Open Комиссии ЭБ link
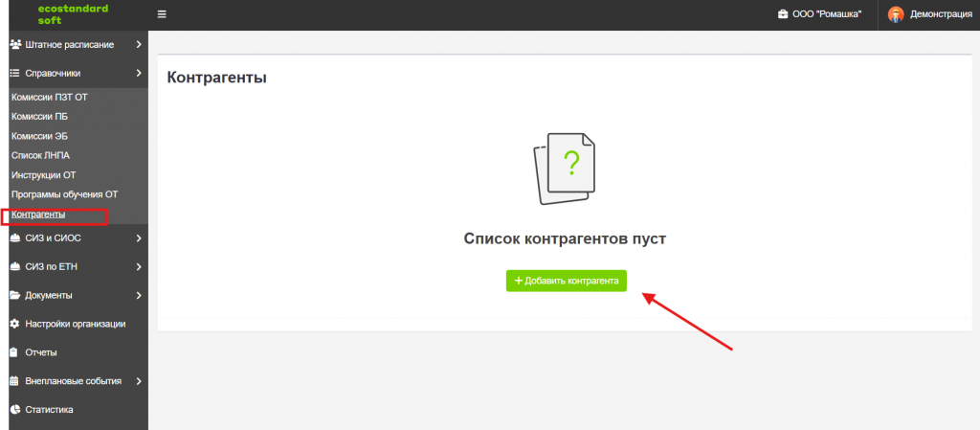 (x=39, y=136)
